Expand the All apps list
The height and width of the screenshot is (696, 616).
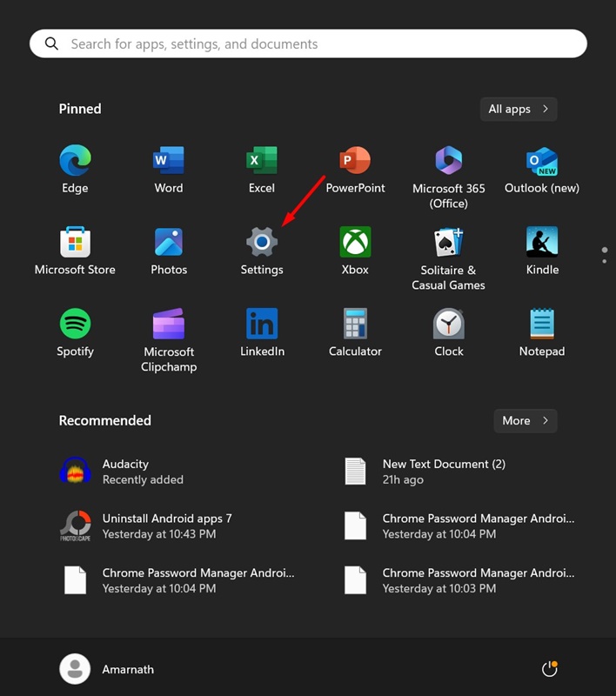(x=519, y=110)
